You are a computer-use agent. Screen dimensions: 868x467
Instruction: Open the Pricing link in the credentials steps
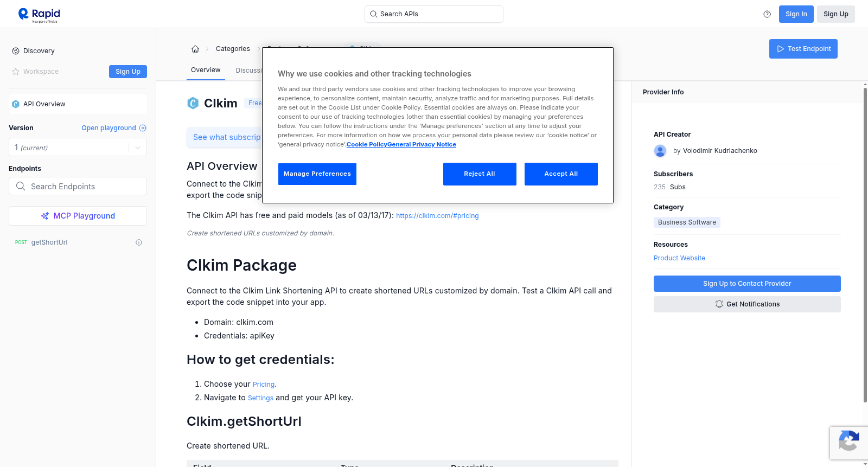pos(264,385)
